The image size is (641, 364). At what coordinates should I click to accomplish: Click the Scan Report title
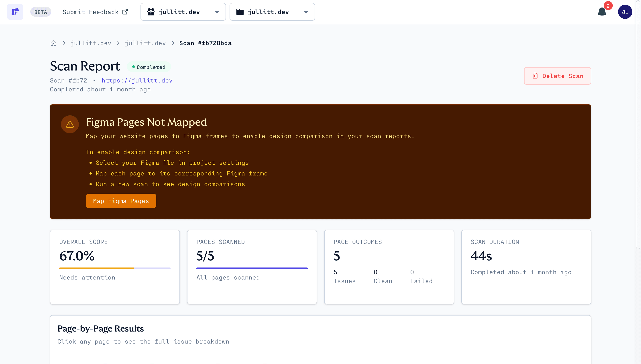pos(85,66)
